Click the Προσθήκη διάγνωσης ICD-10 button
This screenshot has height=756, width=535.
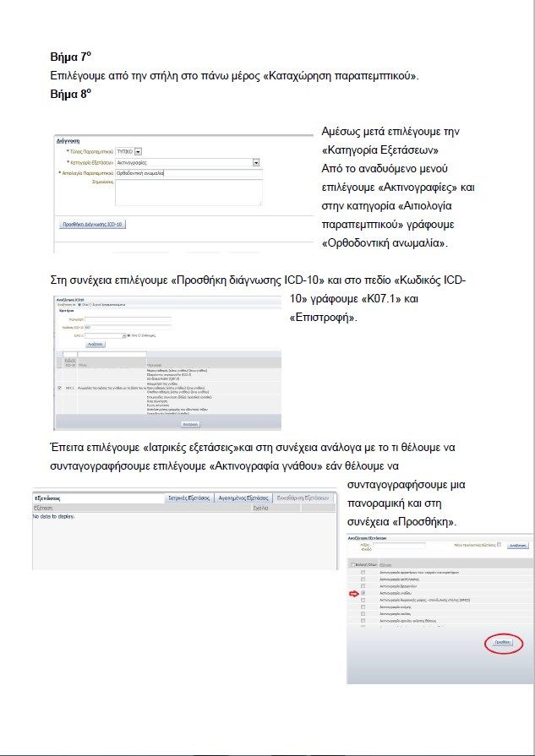pyautogui.click(x=94, y=225)
